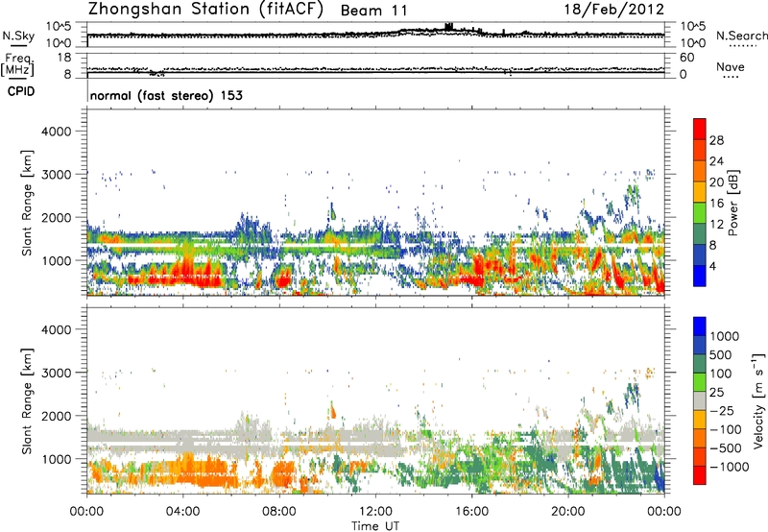Click the Power [dB] color bar title
The image size is (768, 532).
coord(732,203)
